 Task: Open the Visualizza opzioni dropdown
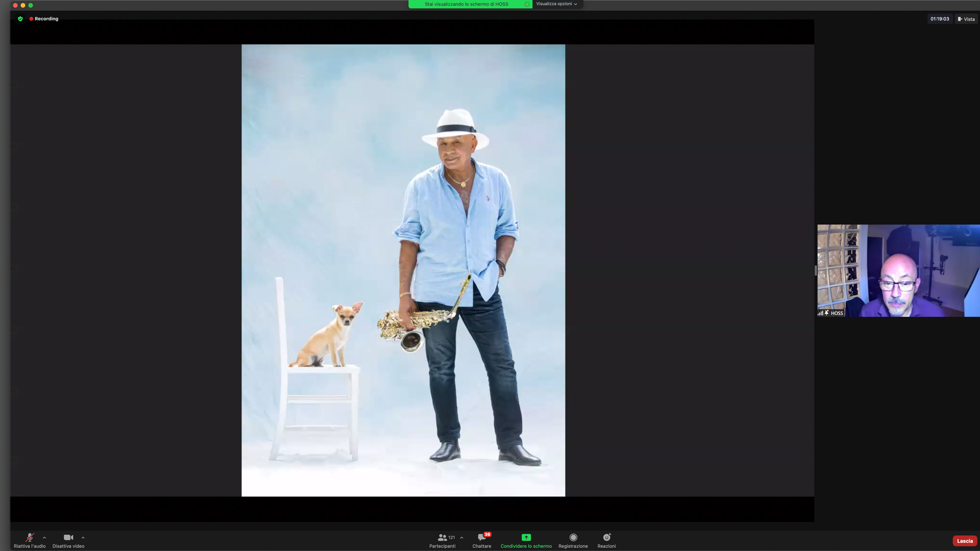pyautogui.click(x=556, y=4)
